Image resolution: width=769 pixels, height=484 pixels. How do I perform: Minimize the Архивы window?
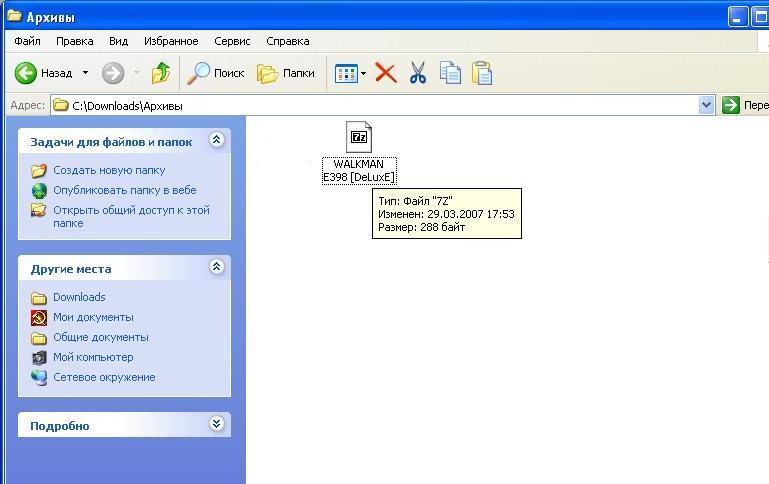click(x=738, y=17)
